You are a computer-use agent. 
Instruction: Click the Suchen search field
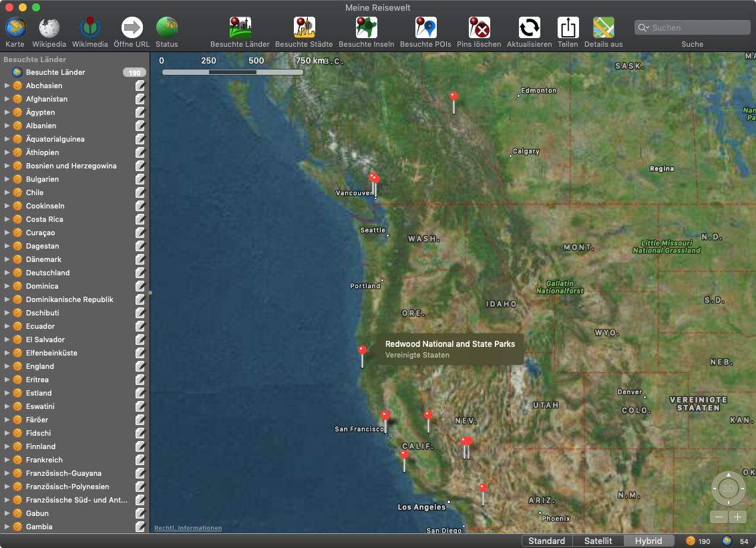[x=696, y=27]
